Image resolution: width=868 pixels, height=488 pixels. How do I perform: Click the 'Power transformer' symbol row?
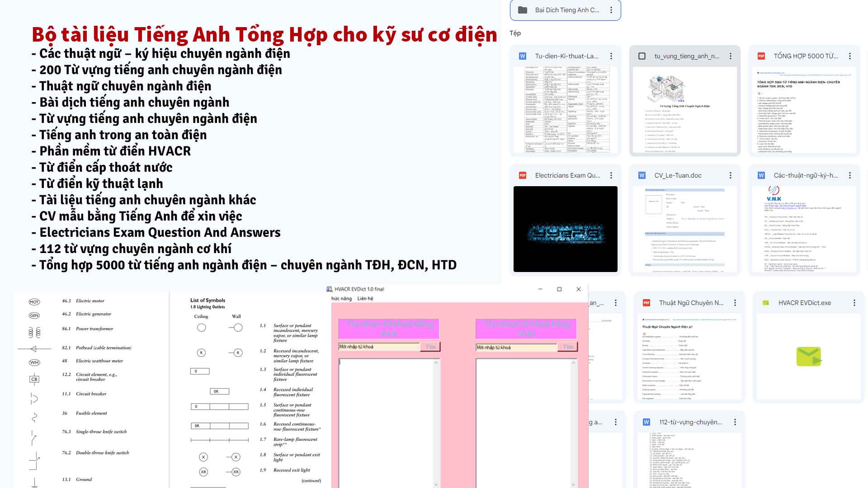tap(71, 332)
